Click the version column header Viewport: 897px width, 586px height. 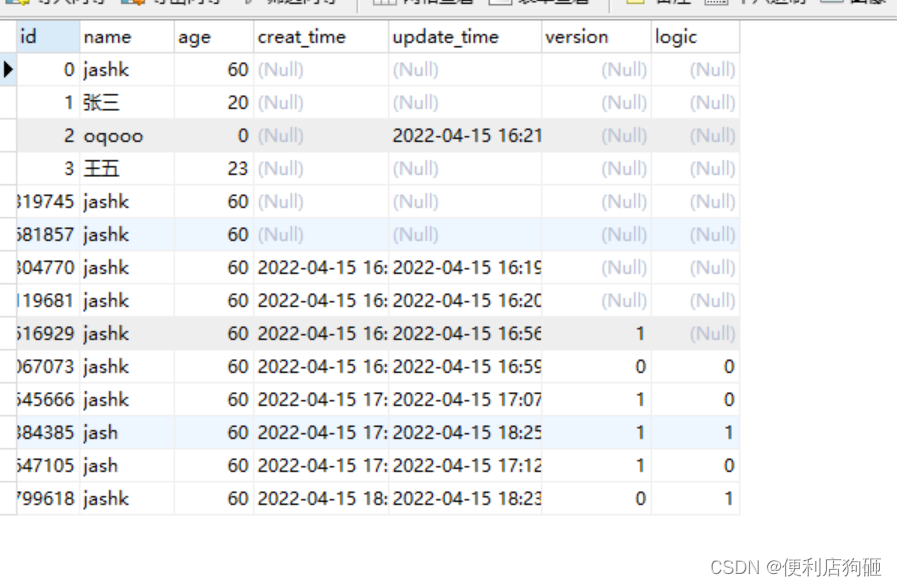coord(596,37)
